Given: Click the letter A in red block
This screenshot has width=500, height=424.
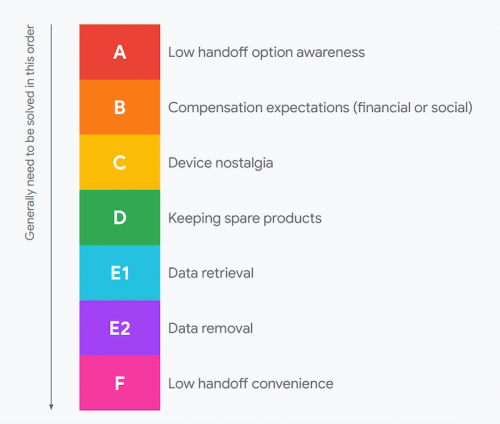Looking at the screenshot, I should pos(120,52).
